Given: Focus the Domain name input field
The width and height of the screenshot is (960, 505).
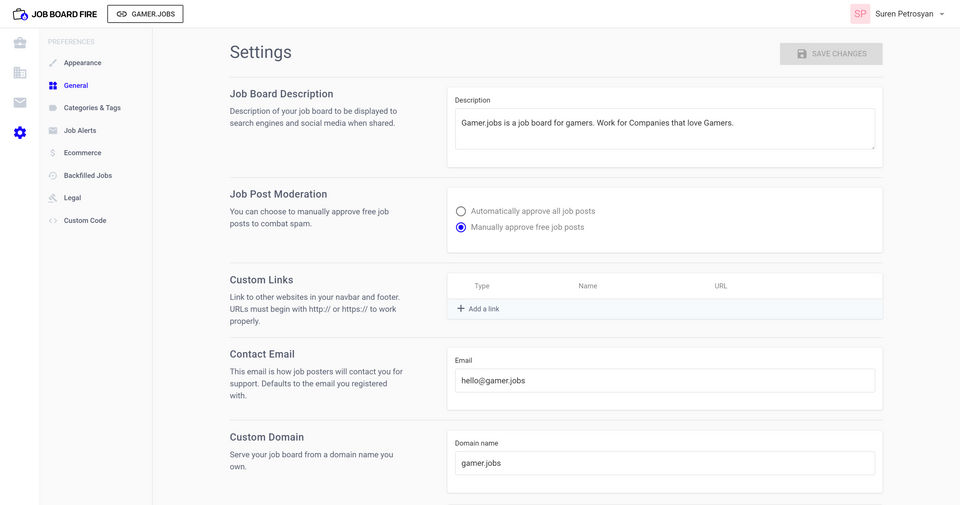Looking at the screenshot, I should coord(664,463).
